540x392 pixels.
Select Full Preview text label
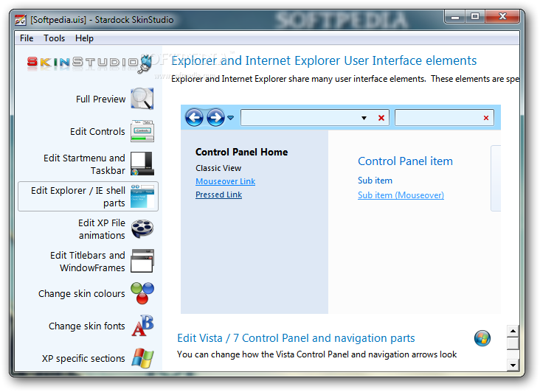100,99
